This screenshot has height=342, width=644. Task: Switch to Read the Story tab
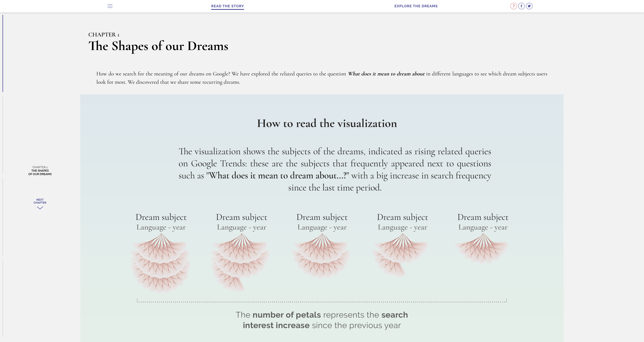click(x=227, y=6)
